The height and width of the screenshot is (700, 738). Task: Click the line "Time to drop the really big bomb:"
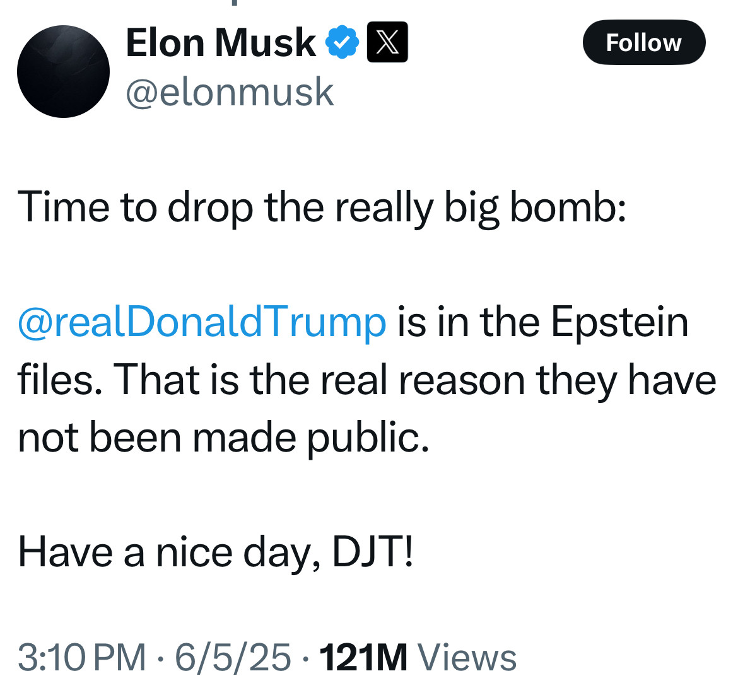(x=322, y=208)
